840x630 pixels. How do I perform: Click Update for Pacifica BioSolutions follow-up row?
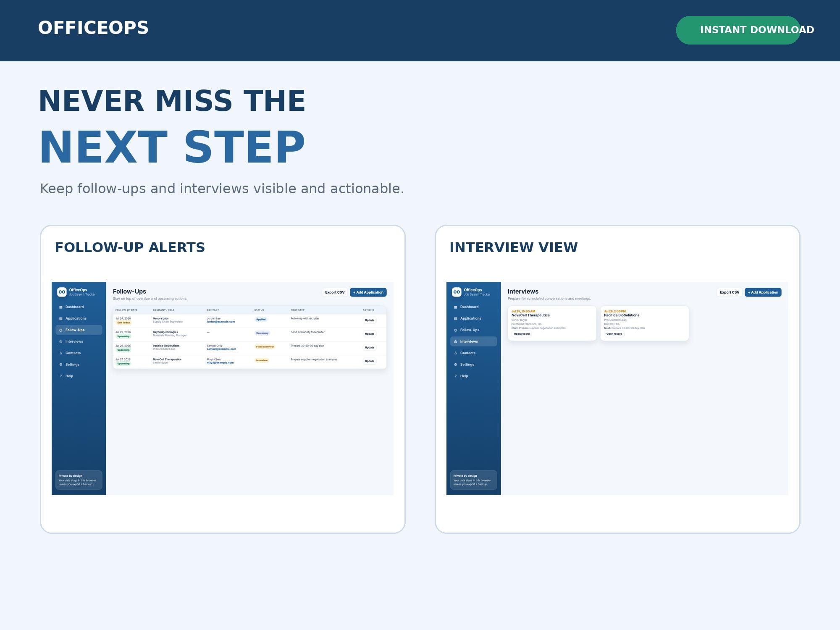(370, 347)
